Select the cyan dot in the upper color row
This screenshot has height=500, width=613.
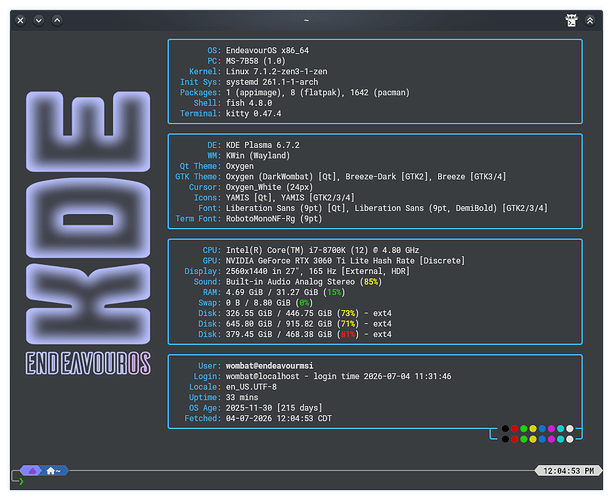point(561,429)
